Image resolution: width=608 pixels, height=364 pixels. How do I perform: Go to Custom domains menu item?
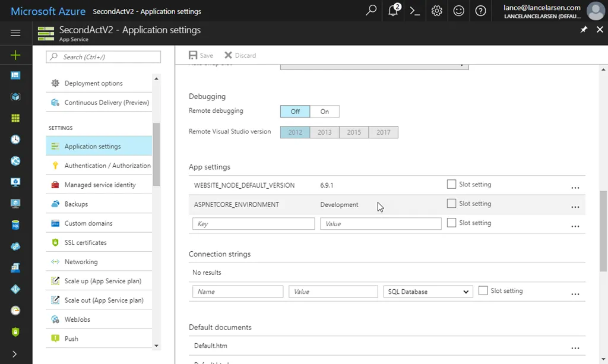coord(88,223)
